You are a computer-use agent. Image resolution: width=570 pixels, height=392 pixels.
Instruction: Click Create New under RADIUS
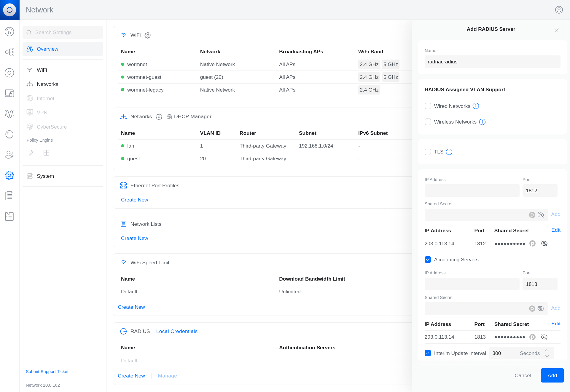(131, 376)
